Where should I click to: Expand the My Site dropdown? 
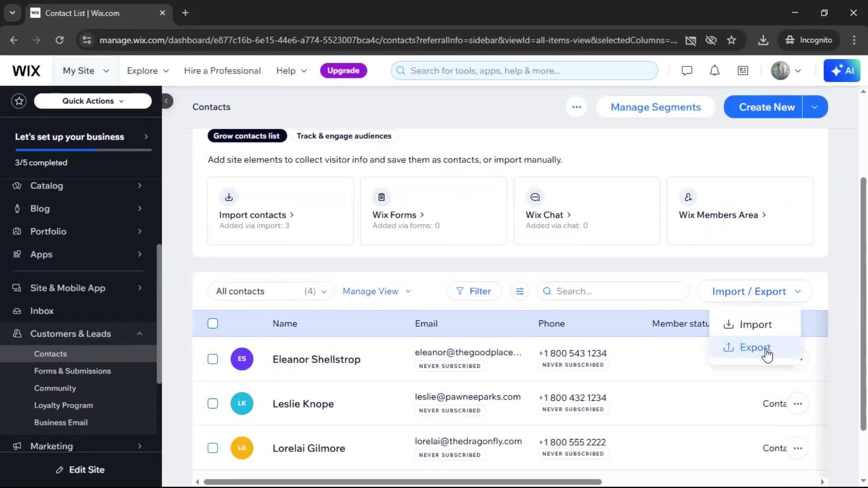coord(86,70)
